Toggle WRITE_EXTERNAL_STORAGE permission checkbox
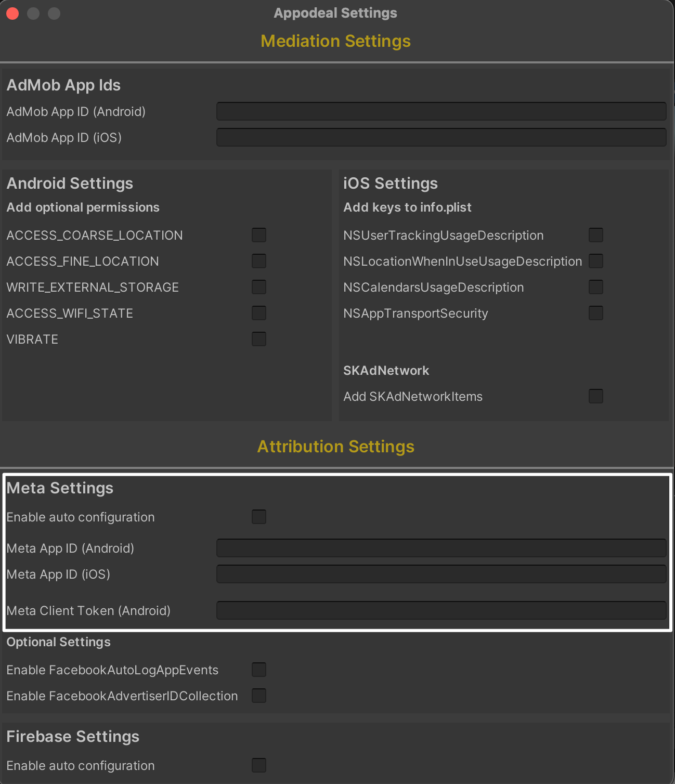This screenshot has height=784, width=675. click(259, 287)
